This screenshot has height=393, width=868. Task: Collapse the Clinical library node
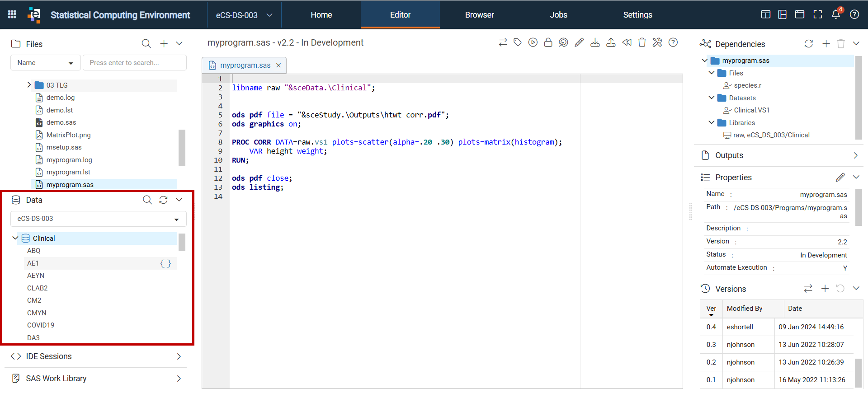point(15,238)
